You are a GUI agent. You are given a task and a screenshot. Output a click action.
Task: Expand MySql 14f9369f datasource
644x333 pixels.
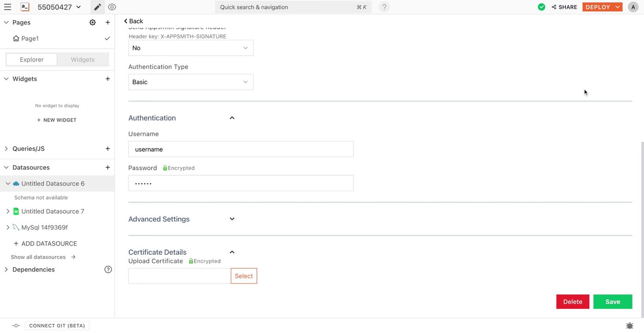tap(7, 228)
